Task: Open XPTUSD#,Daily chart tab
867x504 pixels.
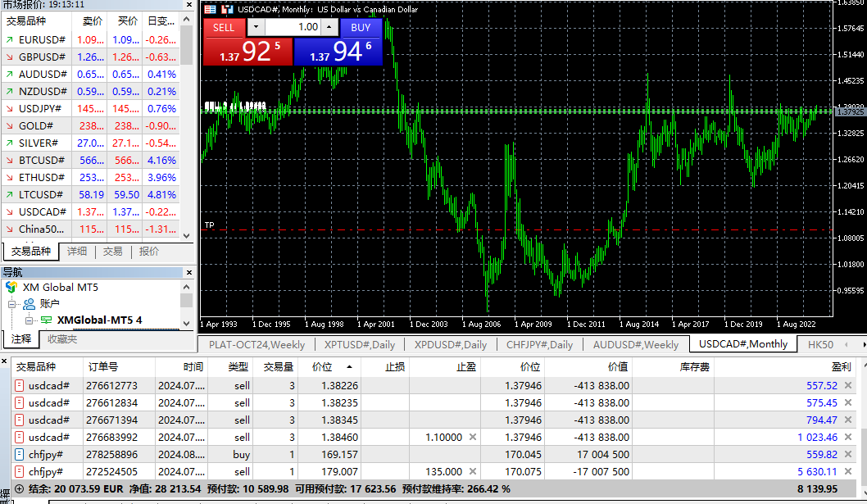Action: [x=360, y=345]
